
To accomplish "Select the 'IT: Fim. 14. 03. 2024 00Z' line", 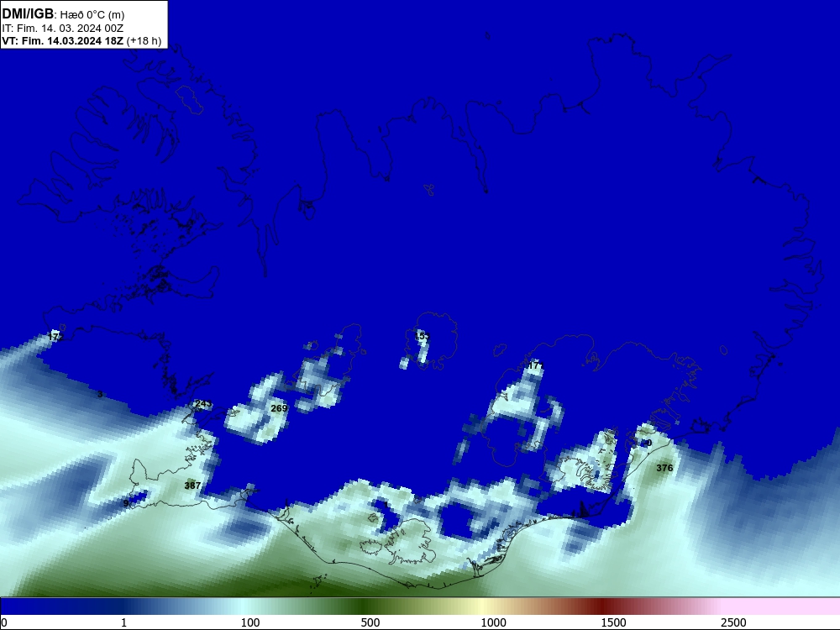I will pyautogui.click(x=63, y=29).
